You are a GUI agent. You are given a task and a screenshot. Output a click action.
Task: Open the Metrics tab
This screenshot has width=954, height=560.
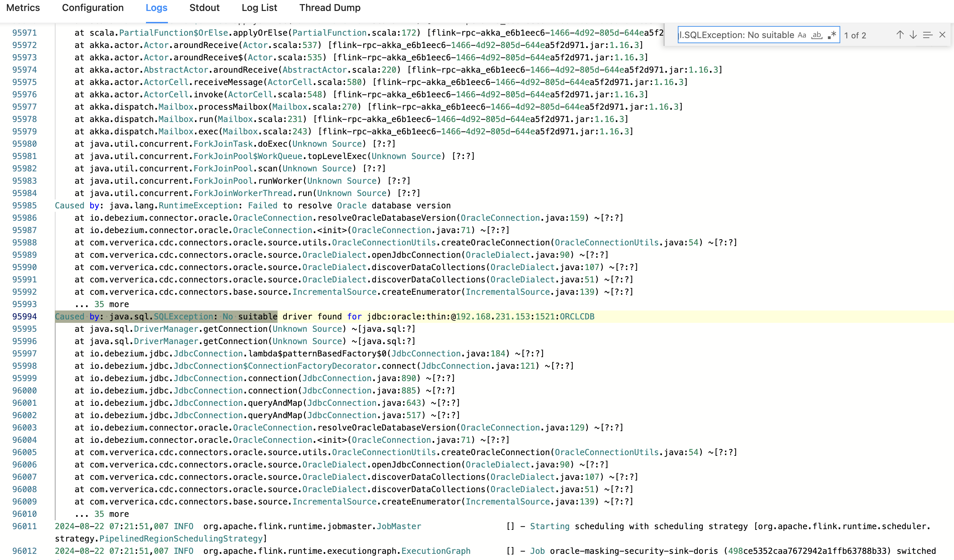pos(23,8)
